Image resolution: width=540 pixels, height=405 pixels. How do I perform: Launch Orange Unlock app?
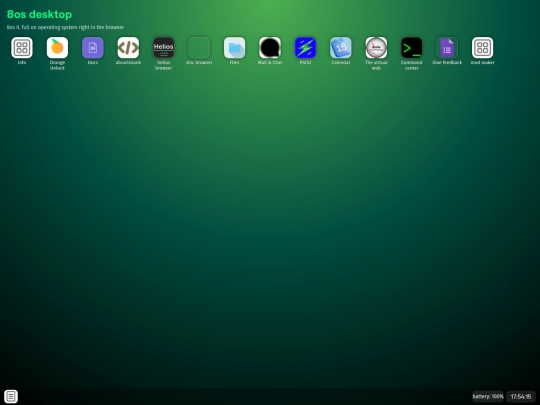click(x=57, y=48)
